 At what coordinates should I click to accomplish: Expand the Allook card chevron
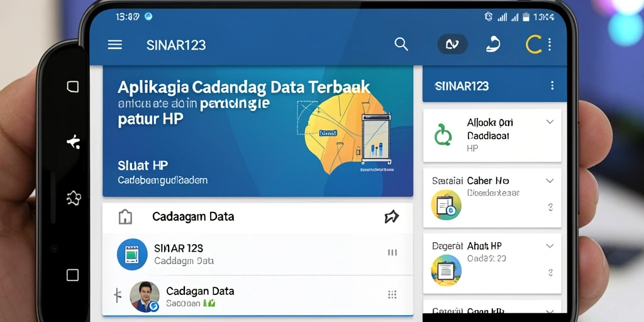tap(550, 121)
